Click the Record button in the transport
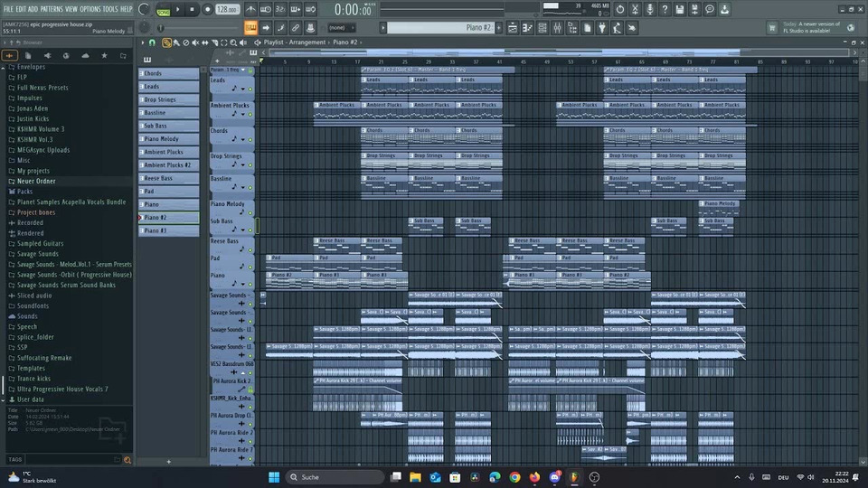 (207, 9)
